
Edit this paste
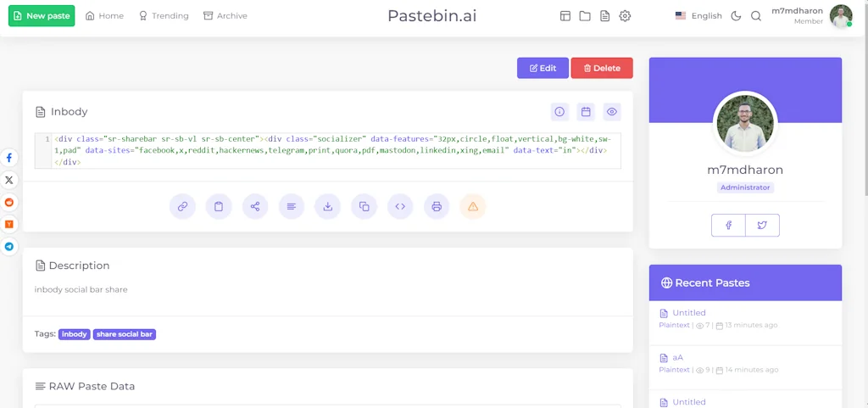tap(542, 68)
